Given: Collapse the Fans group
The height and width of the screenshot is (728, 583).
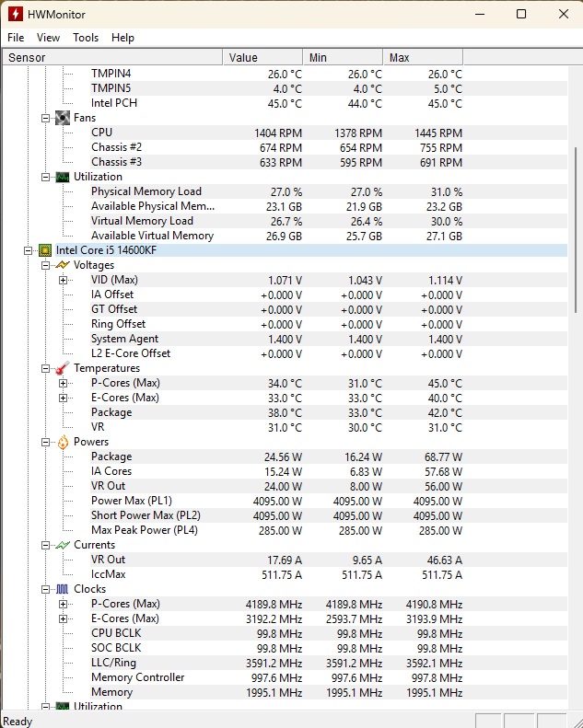Looking at the screenshot, I should (x=45, y=118).
